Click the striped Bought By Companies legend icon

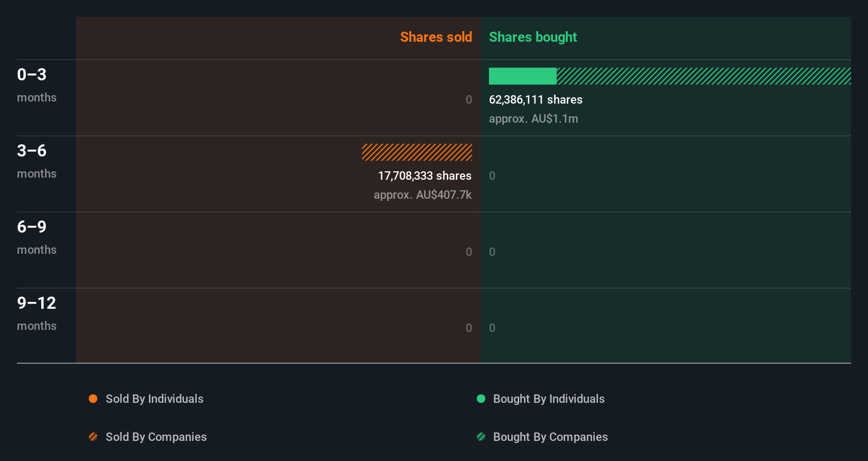(x=481, y=437)
